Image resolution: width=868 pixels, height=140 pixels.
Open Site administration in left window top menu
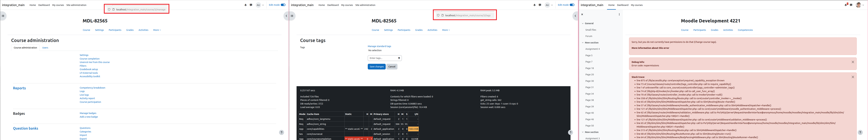coord(76,5)
